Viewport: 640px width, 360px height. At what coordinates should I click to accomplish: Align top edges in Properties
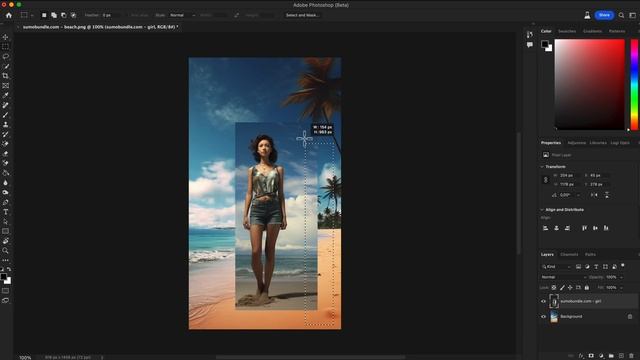point(584,228)
